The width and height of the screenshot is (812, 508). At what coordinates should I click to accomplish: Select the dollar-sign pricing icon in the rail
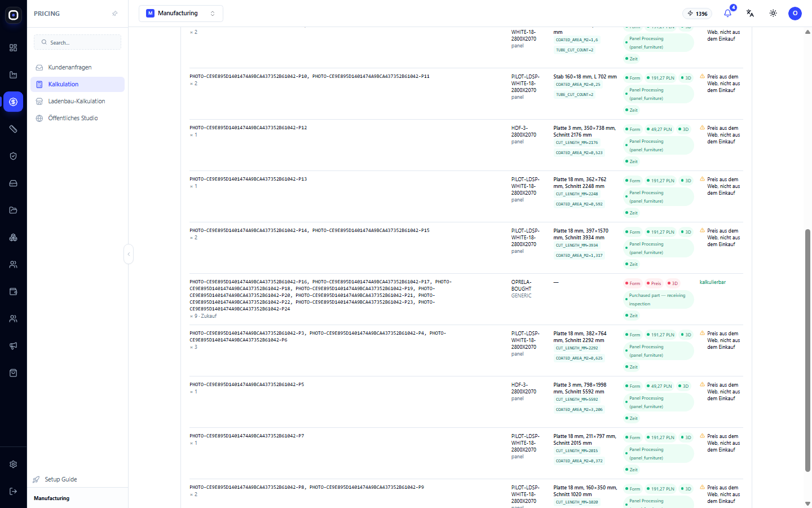pos(14,102)
